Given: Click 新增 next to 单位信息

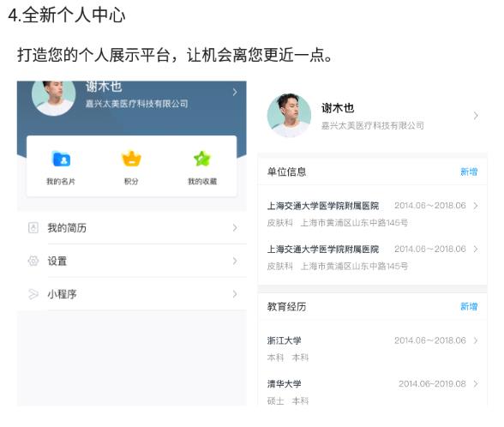Looking at the screenshot, I should 469,171.
